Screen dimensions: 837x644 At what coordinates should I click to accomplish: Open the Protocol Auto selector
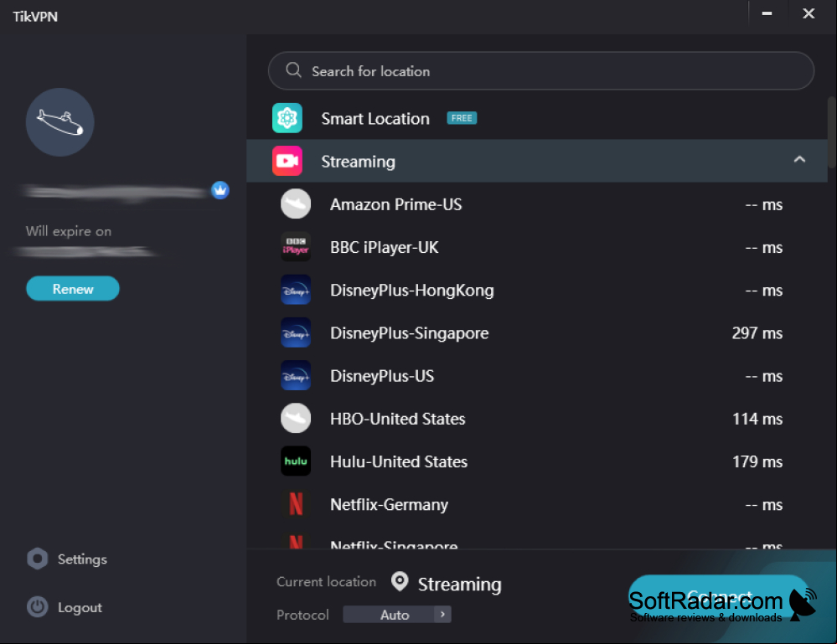pos(397,615)
